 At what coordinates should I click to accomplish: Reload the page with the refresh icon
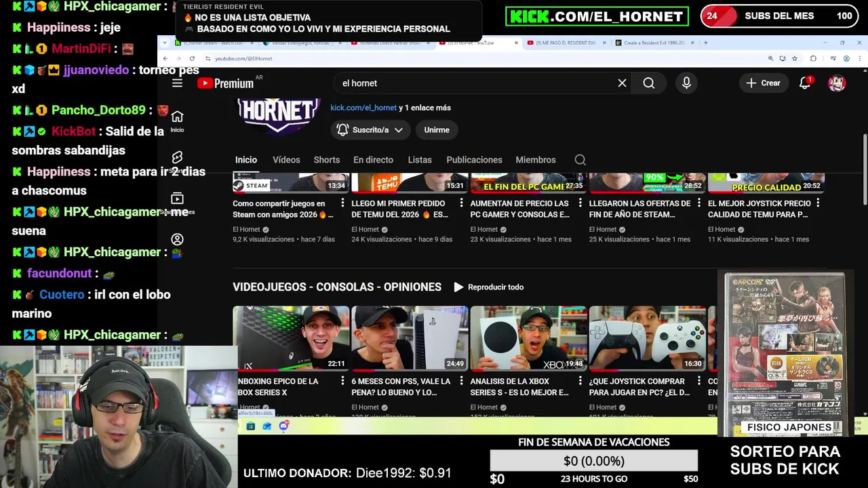(192, 58)
